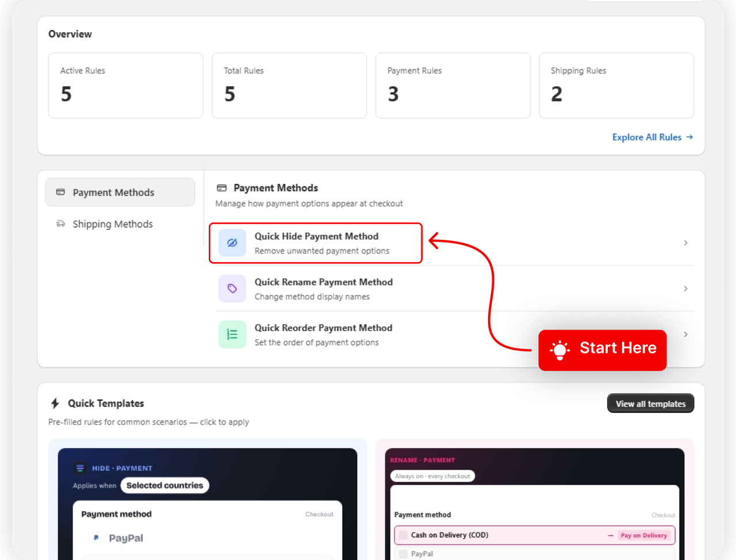
Task: Open Quick Reorder Payment Method option
Action: tap(455, 335)
